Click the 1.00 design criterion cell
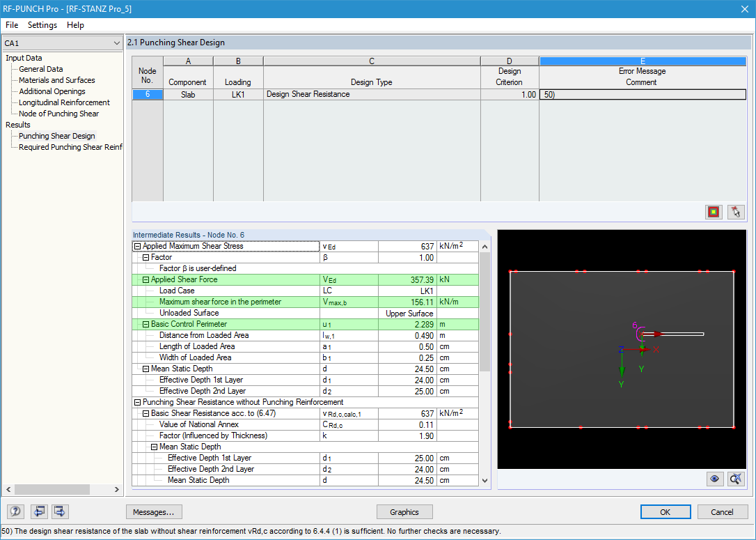This screenshot has width=756, height=540. pyautogui.click(x=510, y=95)
